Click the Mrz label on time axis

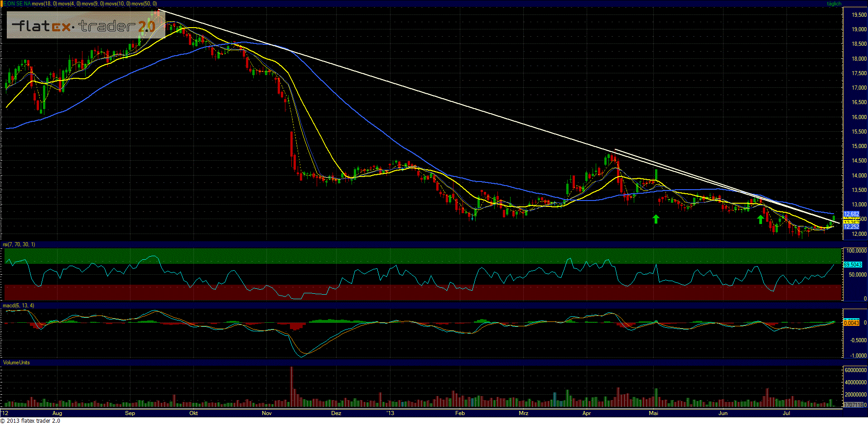(x=523, y=413)
